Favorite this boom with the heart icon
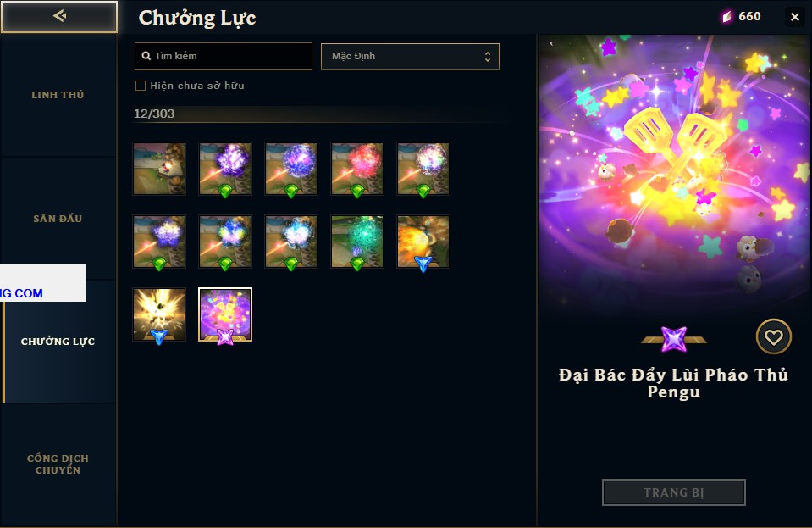812x528 pixels. 773,337
